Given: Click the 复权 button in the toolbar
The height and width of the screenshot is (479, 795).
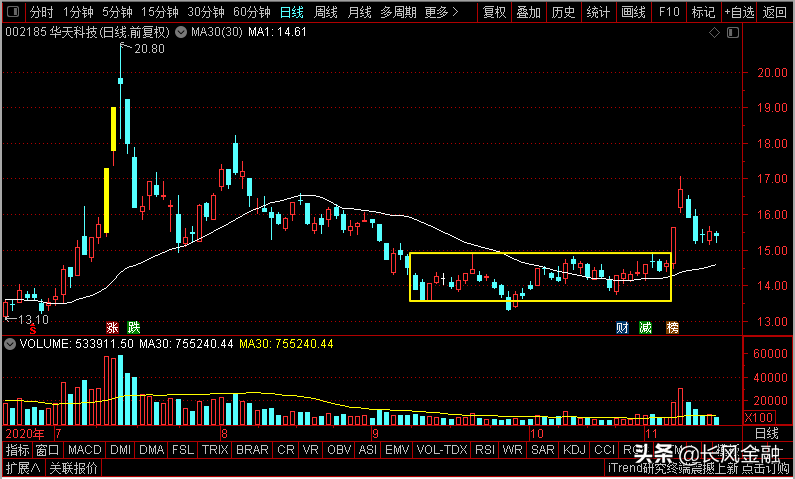Looking at the screenshot, I should [494, 12].
